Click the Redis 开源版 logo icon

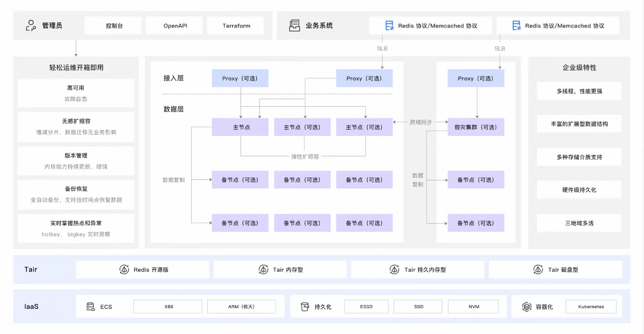pyautogui.click(x=124, y=270)
